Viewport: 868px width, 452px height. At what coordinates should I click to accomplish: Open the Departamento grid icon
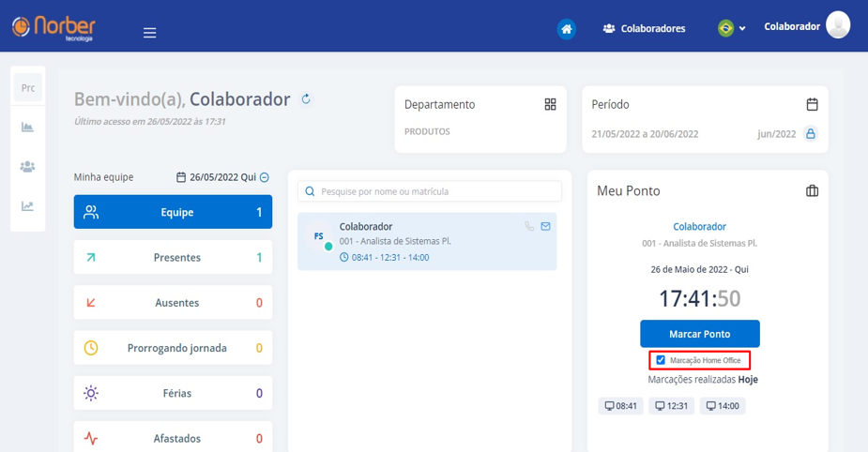click(550, 104)
